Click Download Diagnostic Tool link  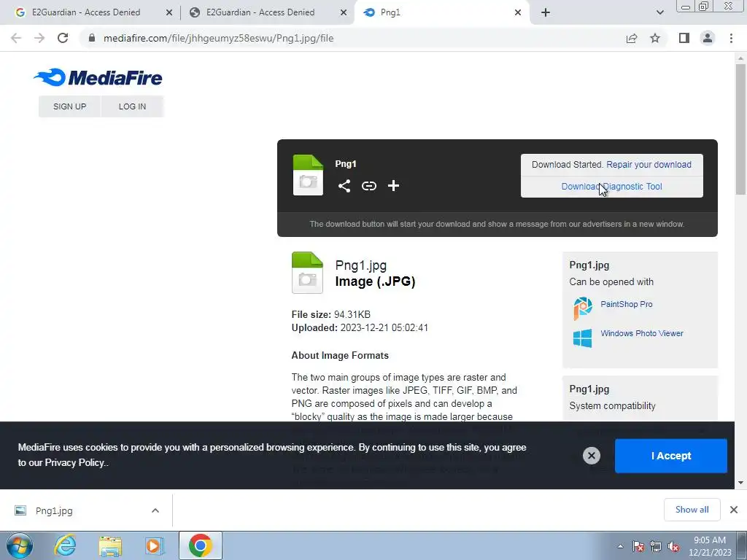tap(612, 187)
